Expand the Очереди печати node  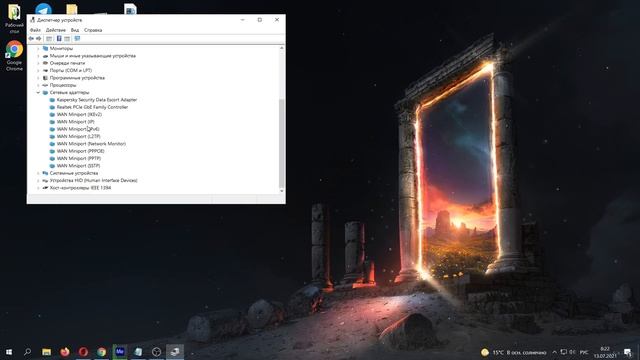(x=38, y=63)
